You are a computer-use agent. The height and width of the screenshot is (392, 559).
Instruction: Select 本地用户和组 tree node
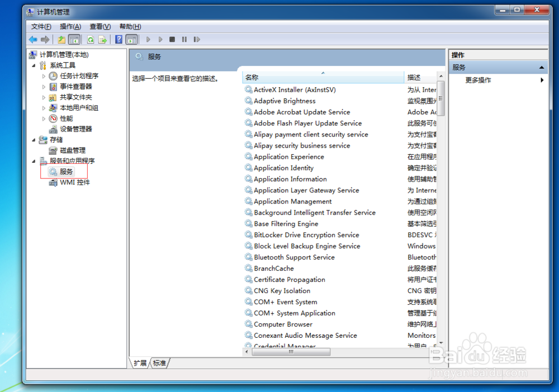79,108
